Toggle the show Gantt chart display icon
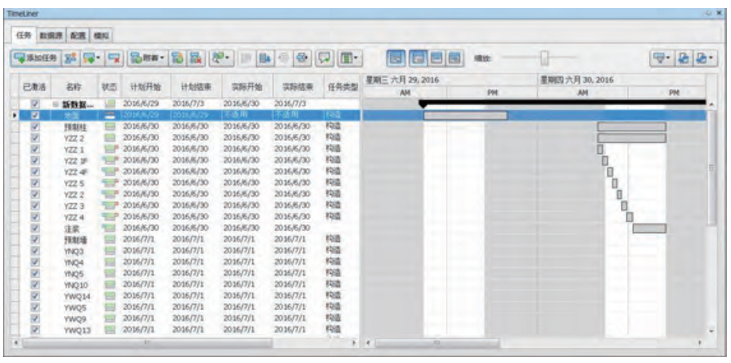 click(x=395, y=59)
